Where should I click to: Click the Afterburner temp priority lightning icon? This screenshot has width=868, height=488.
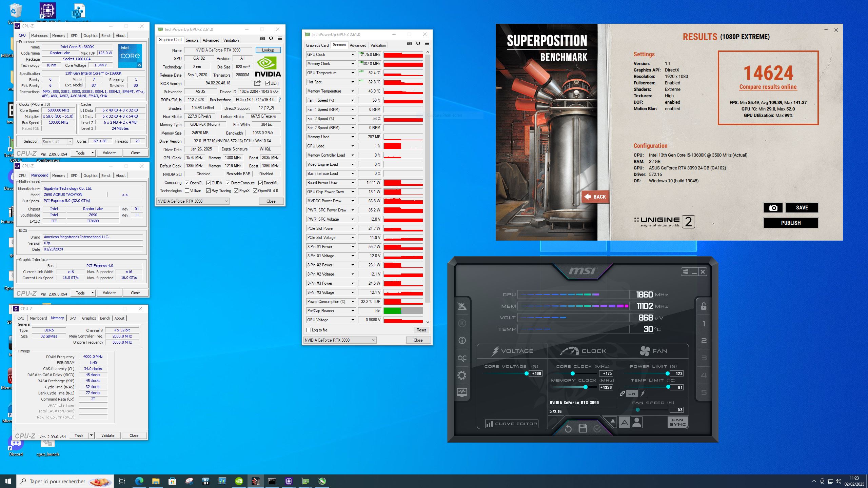pyautogui.click(x=643, y=393)
